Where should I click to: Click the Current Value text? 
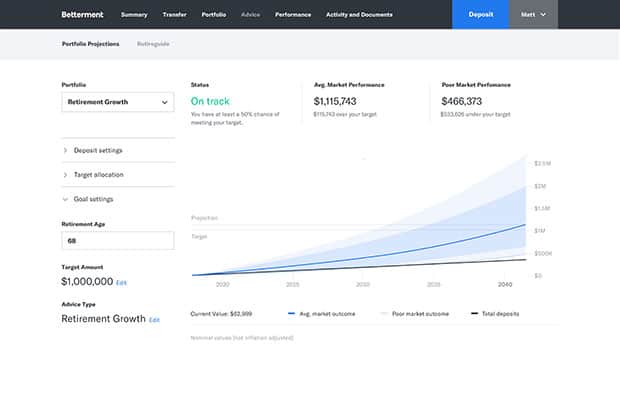(221, 314)
